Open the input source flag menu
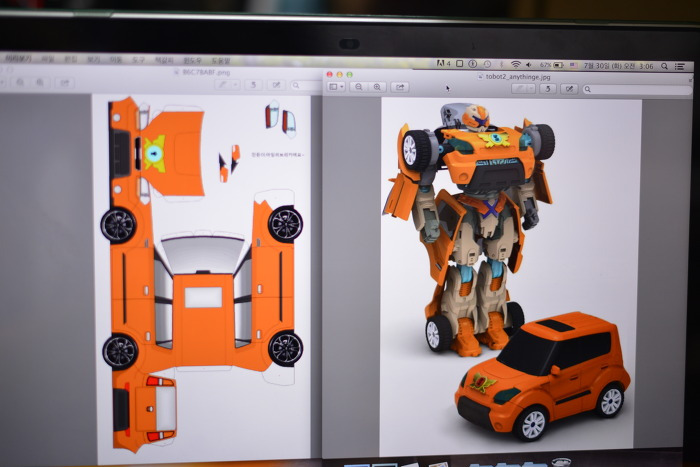Viewport: 700px width, 467px height. click(x=573, y=66)
